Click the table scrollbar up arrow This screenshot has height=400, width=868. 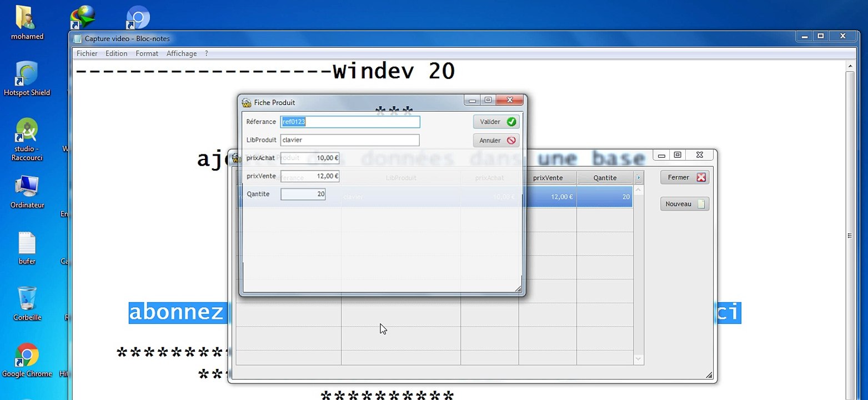click(639, 190)
